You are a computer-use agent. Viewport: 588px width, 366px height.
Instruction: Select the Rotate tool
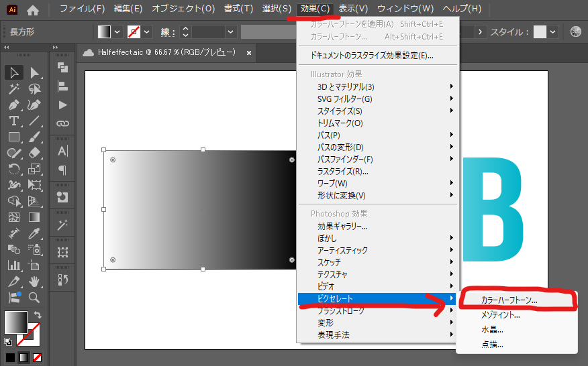point(14,169)
